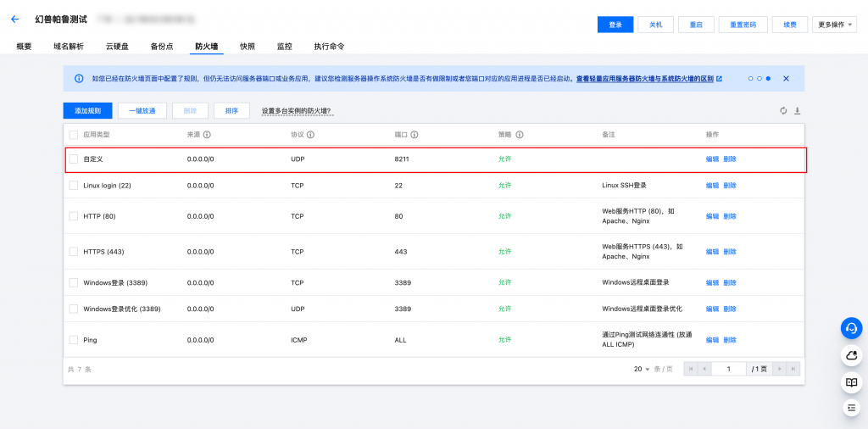Screen dimensions: 868x429
Task: Click the back arrow next to 幻兽帕鲁测试
Action: click(14, 19)
